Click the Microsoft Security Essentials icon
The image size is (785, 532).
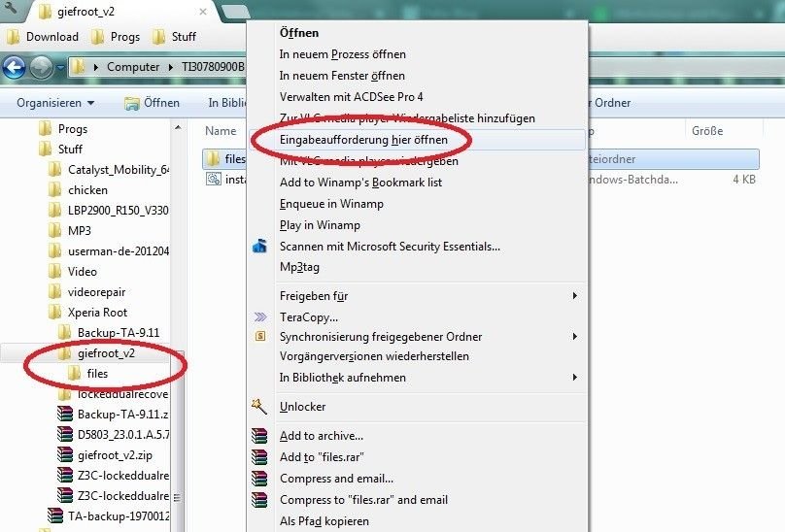pos(259,247)
